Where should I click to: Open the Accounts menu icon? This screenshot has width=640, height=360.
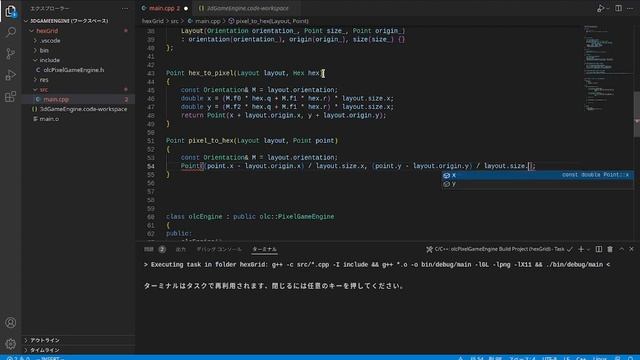pyautogui.click(x=11, y=323)
